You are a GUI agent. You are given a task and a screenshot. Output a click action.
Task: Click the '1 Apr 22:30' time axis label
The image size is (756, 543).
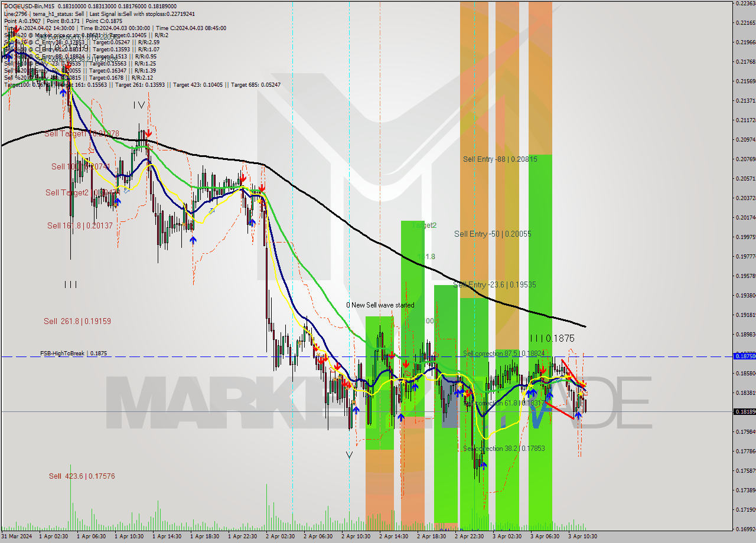click(x=242, y=537)
